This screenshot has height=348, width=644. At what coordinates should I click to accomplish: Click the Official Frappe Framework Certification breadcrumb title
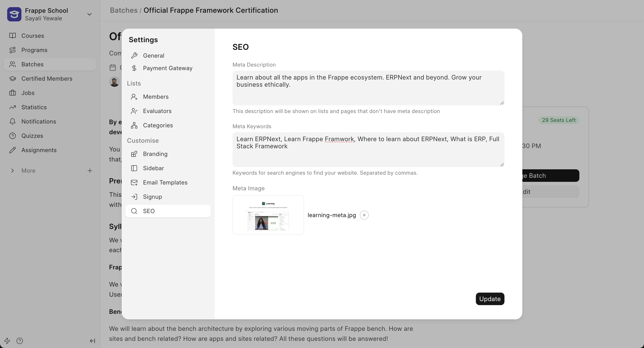click(x=211, y=10)
